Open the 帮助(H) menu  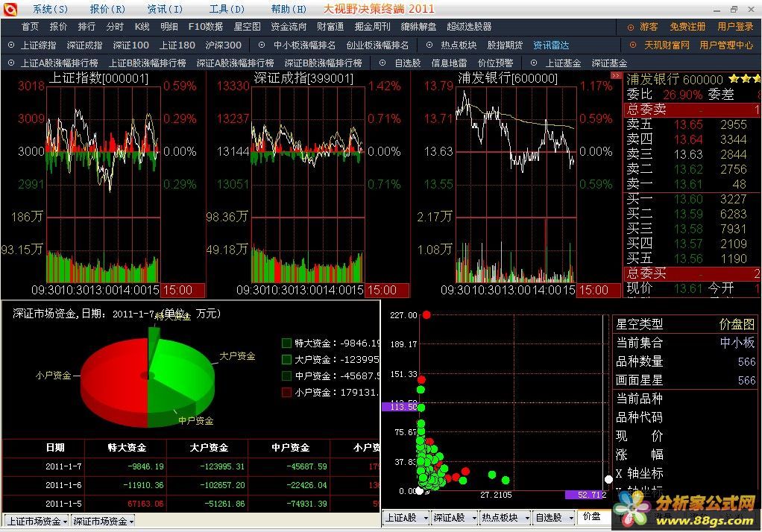tap(289, 9)
